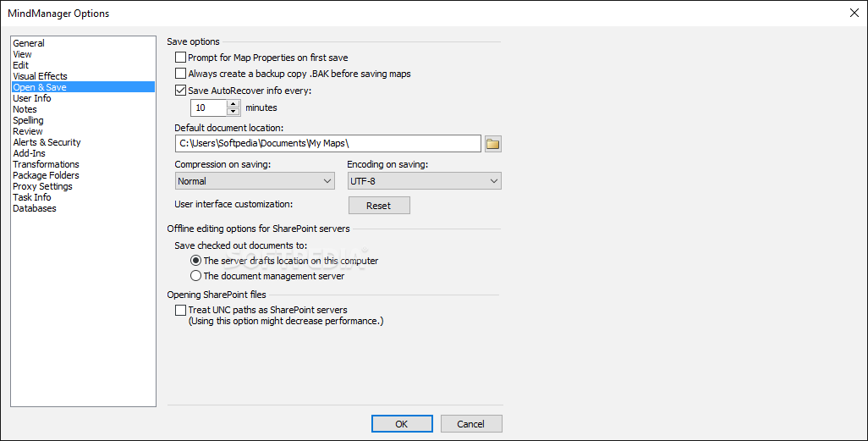Open the General options category
This screenshot has height=441, width=868.
click(x=29, y=43)
